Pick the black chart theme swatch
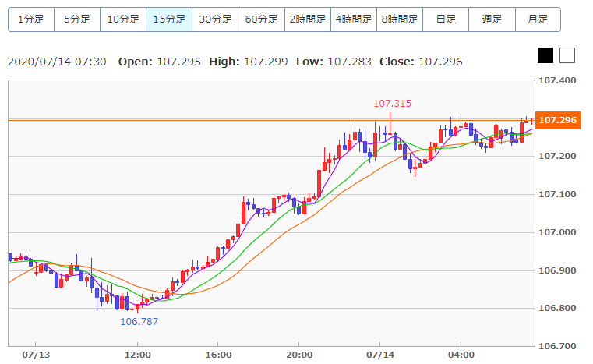The image size is (593, 364). (x=545, y=55)
